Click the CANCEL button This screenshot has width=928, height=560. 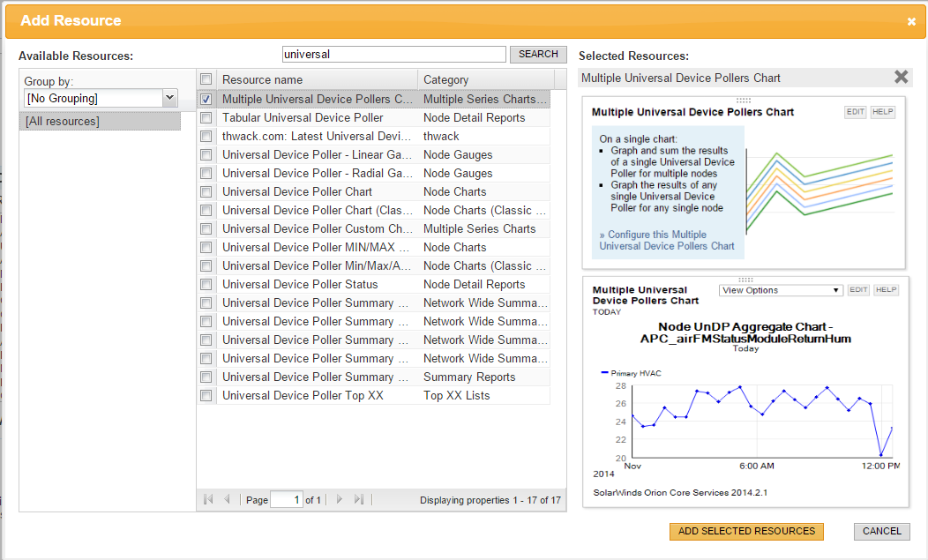click(x=882, y=531)
